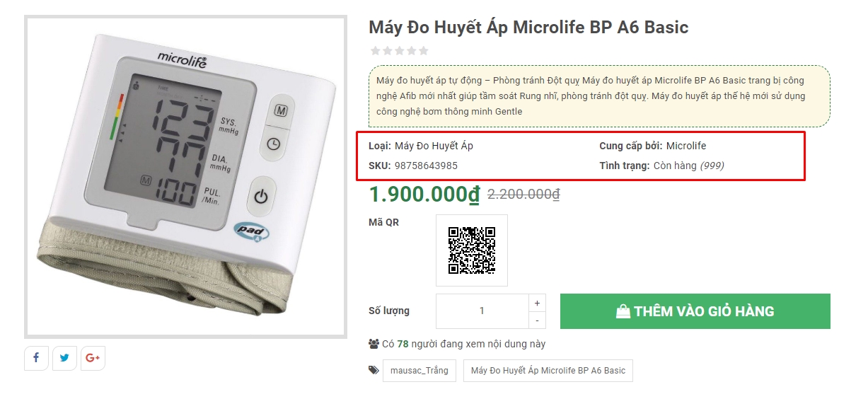Click the QR code image
Image resolution: width=868 pixels, height=399 pixels.
tap(472, 250)
